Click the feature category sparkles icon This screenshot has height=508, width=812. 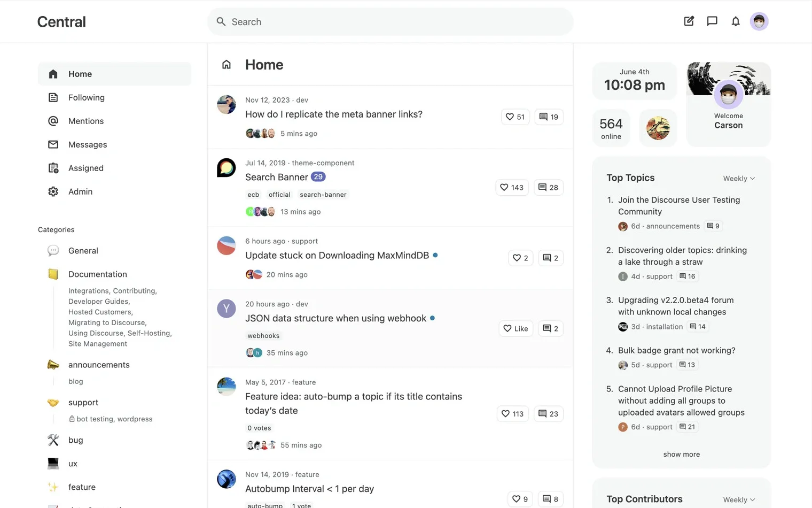53,487
